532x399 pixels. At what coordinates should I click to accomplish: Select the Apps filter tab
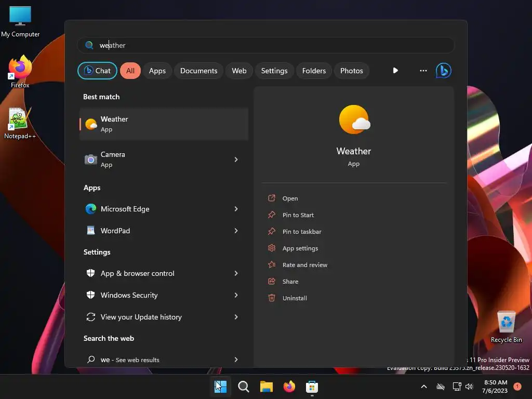coord(157,71)
